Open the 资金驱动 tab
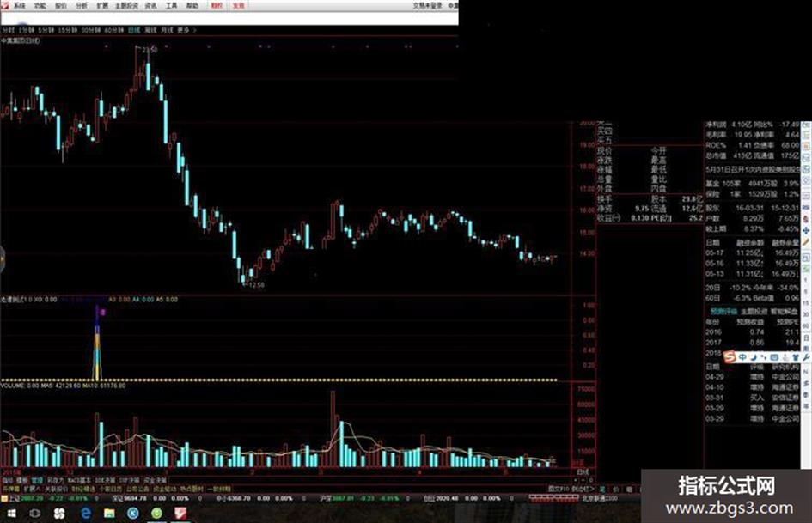 [164, 489]
